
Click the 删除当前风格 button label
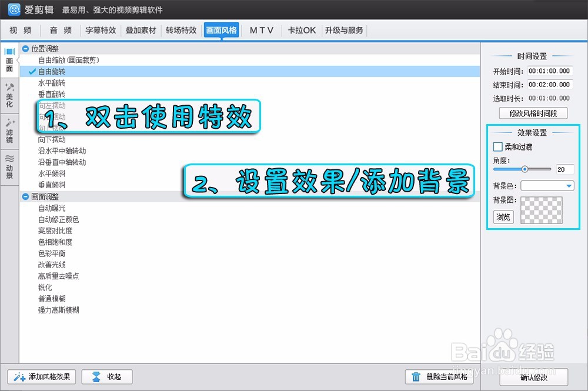click(x=447, y=377)
